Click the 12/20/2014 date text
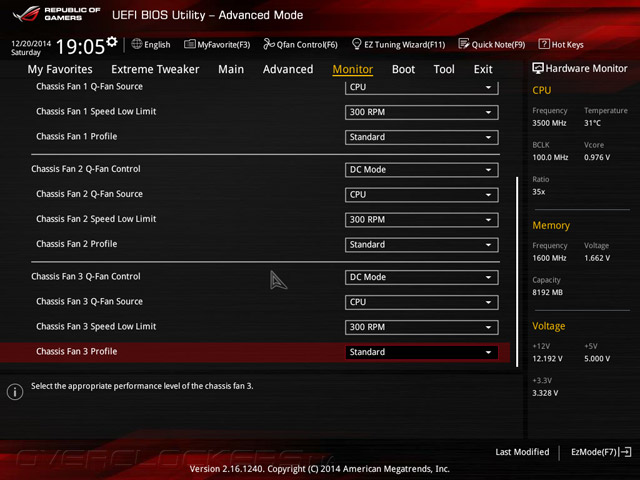This screenshot has width=640, height=480. coord(31,43)
